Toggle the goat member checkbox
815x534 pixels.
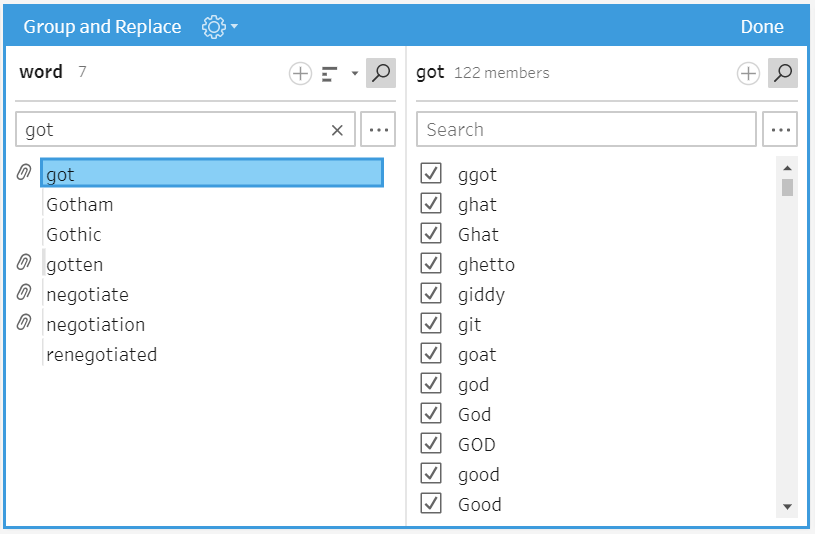click(431, 353)
